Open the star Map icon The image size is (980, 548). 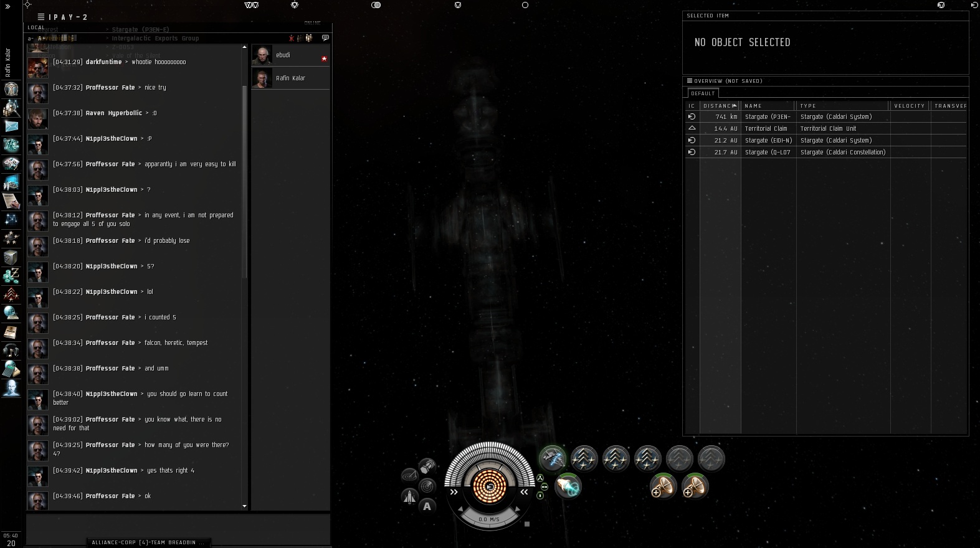pyautogui.click(x=11, y=220)
